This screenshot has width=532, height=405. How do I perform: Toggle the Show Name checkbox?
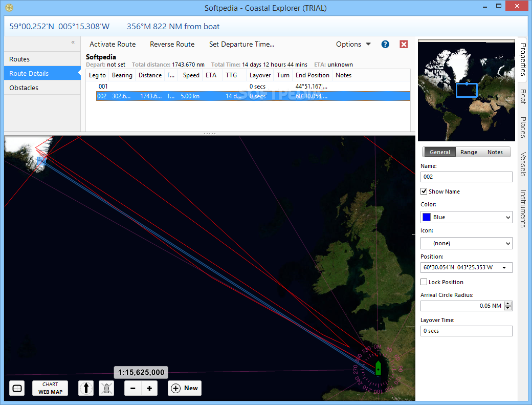tap(424, 191)
